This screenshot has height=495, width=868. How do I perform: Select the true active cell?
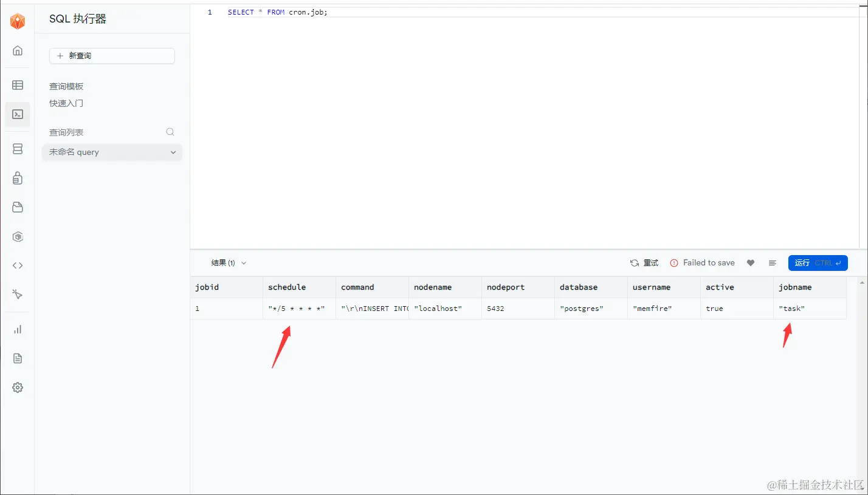pos(737,309)
